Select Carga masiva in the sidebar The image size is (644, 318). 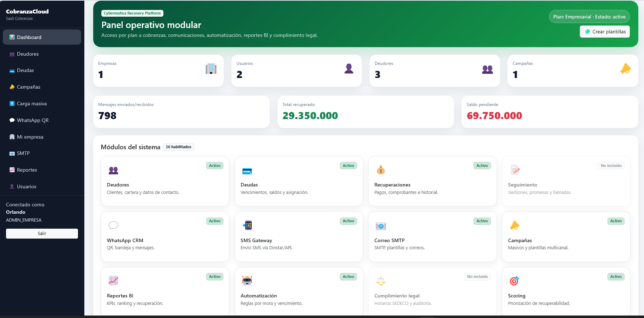42,104
